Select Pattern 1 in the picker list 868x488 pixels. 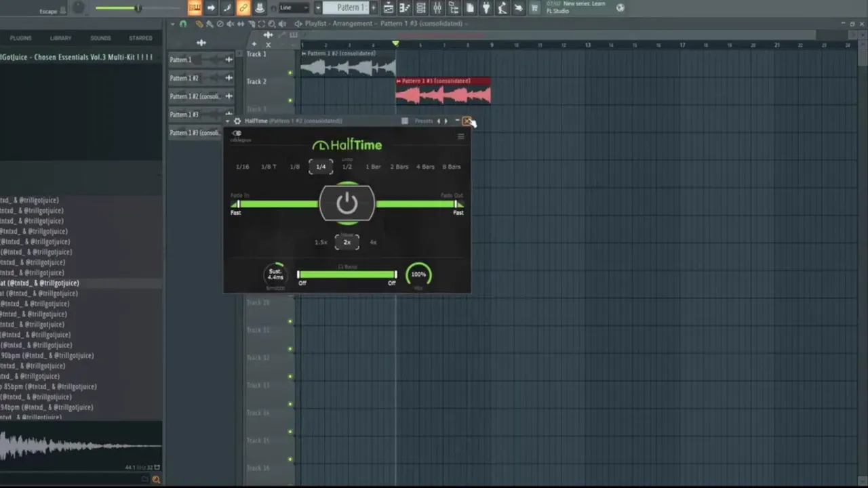coord(201,60)
